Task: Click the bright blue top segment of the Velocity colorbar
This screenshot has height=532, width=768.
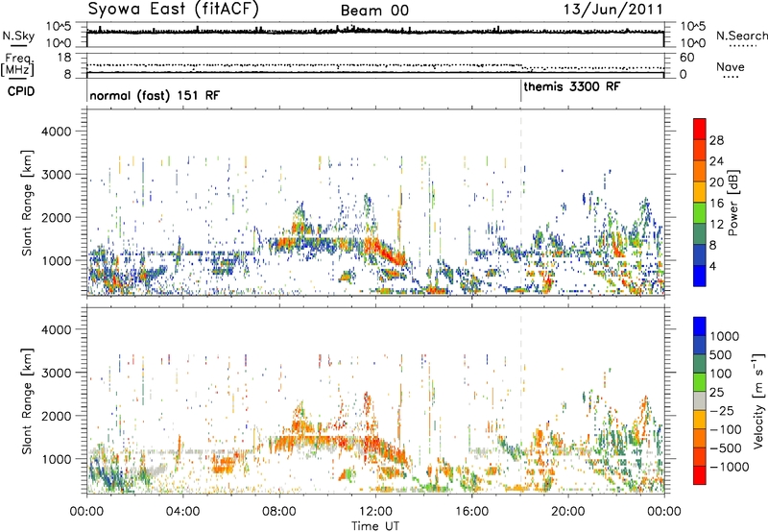Action: (x=700, y=326)
